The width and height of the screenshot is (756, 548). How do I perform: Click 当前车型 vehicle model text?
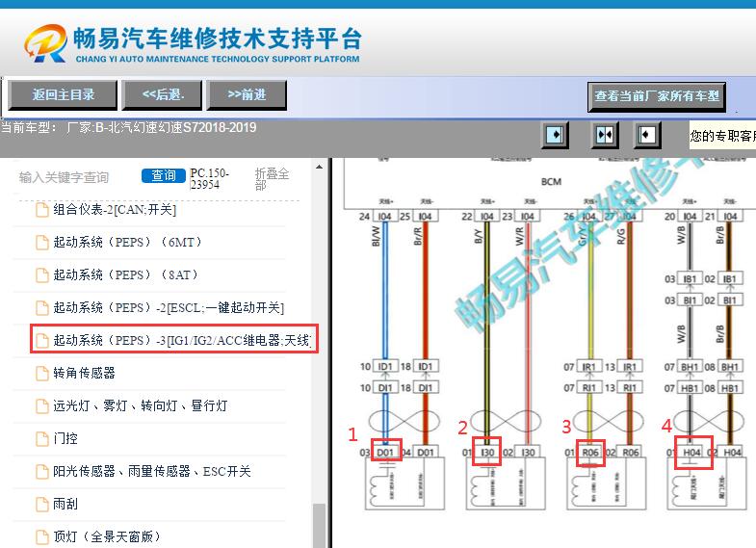click(x=128, y=128)
